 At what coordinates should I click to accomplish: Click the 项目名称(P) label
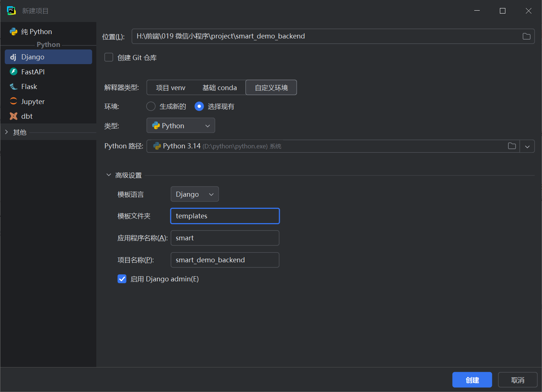(135, 260)
